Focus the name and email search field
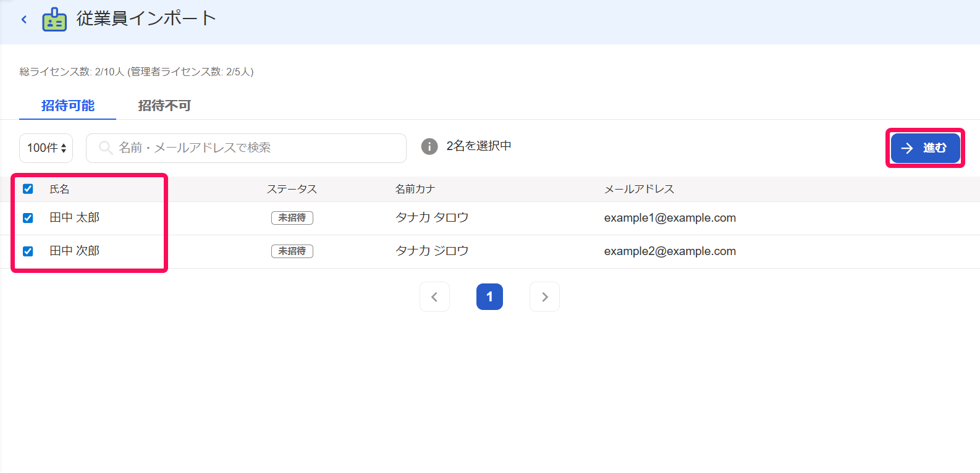Image resolution: width=980 pixels, height=473 pixels. pos(246,148)
